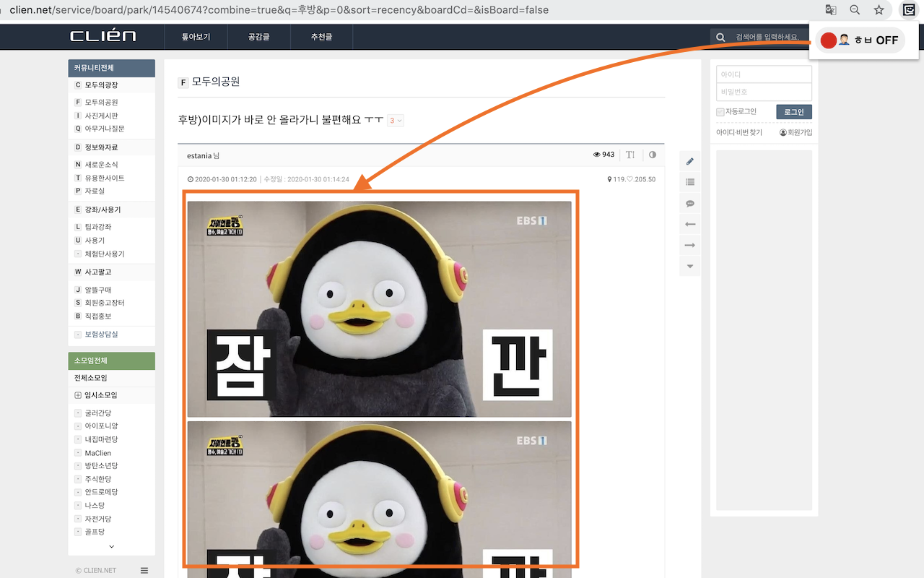Go to previous post via the left arrow icon

[x=689, y=224]
